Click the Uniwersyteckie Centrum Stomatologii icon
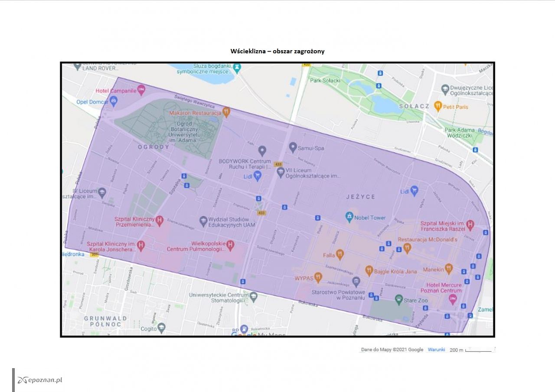 [254, 297]
